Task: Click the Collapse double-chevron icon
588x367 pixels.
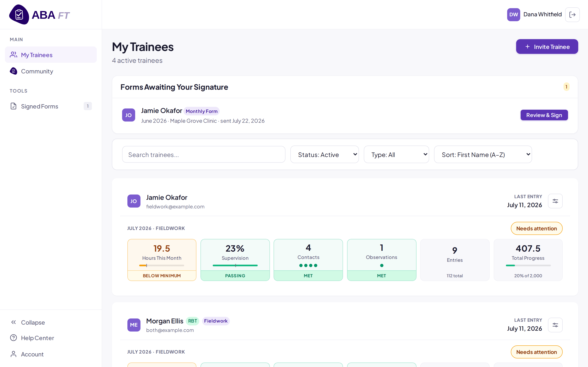Action: pyautogui.click(x=14, y=322)
